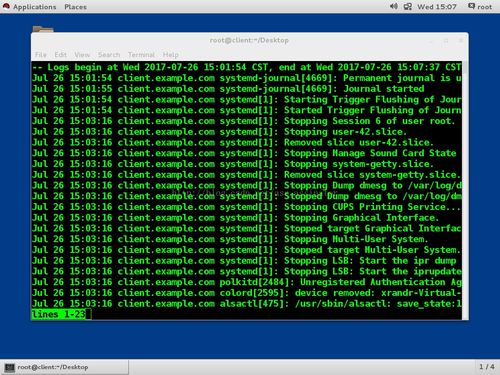
Task: Click the Red Hat logo icon
Action: tap(6, 6)
